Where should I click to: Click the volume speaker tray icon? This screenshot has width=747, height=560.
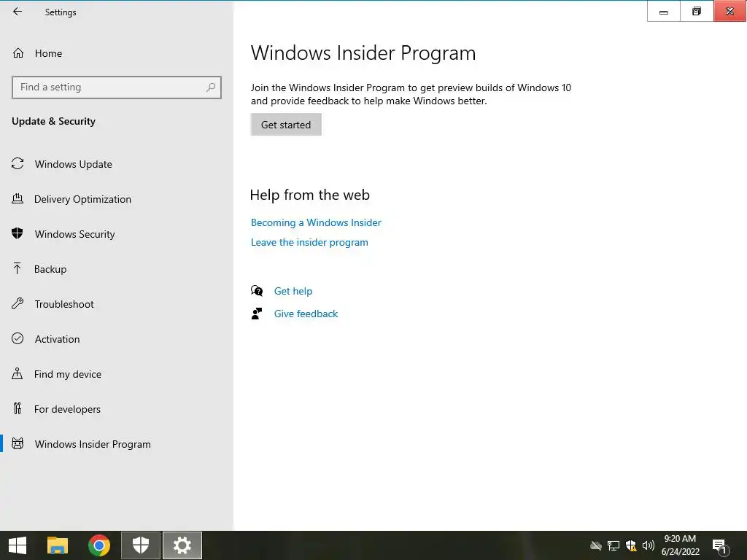[x=648, y=545]
